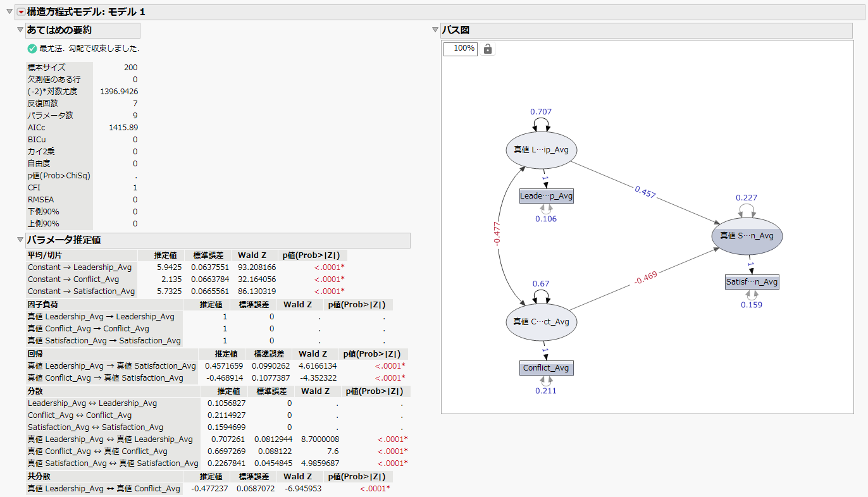Select the Leade···p_Avg observed variable box
Image resolution: width=868 pixels, height=497 pixels.
[546, 196]
